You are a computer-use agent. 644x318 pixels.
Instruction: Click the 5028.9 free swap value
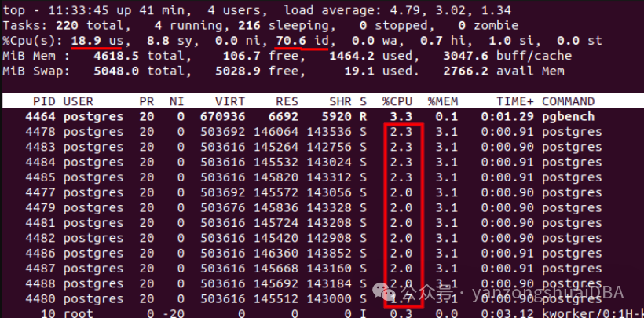(238, 71)
